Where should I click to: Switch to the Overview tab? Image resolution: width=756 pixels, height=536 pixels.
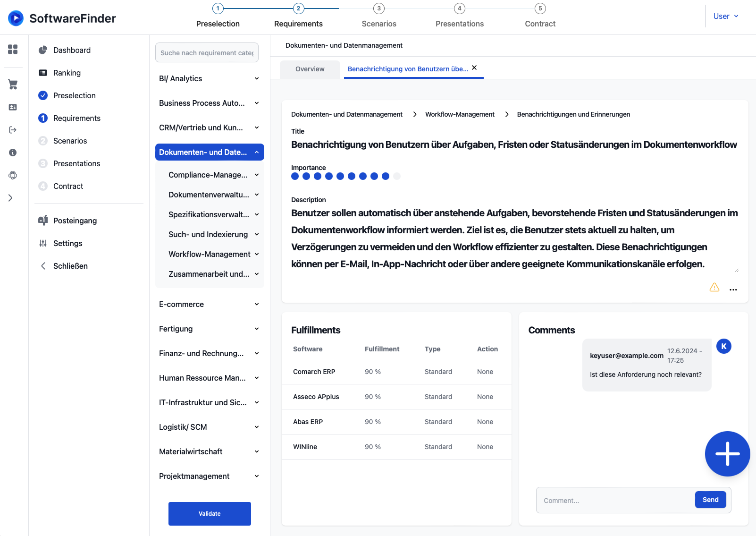[310, 69]
